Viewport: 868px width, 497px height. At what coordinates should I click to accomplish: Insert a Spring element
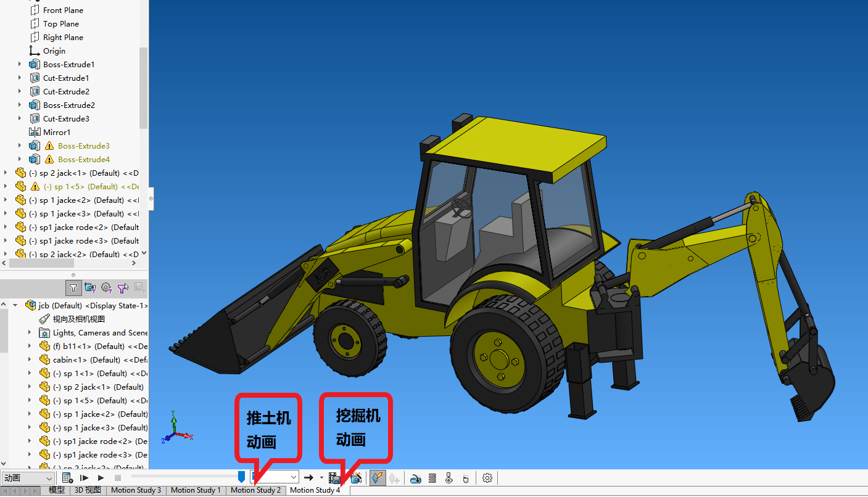432,477
